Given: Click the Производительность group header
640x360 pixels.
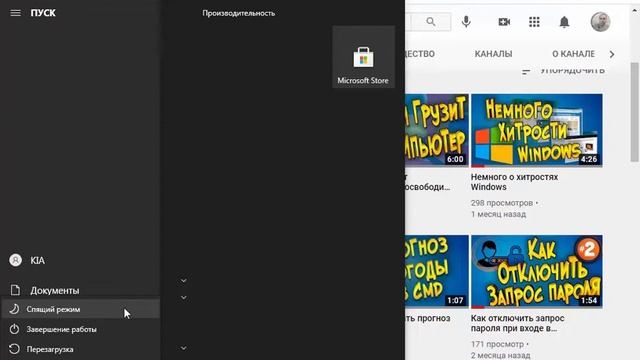Looking at the screenshot, I should click(239, 13).
